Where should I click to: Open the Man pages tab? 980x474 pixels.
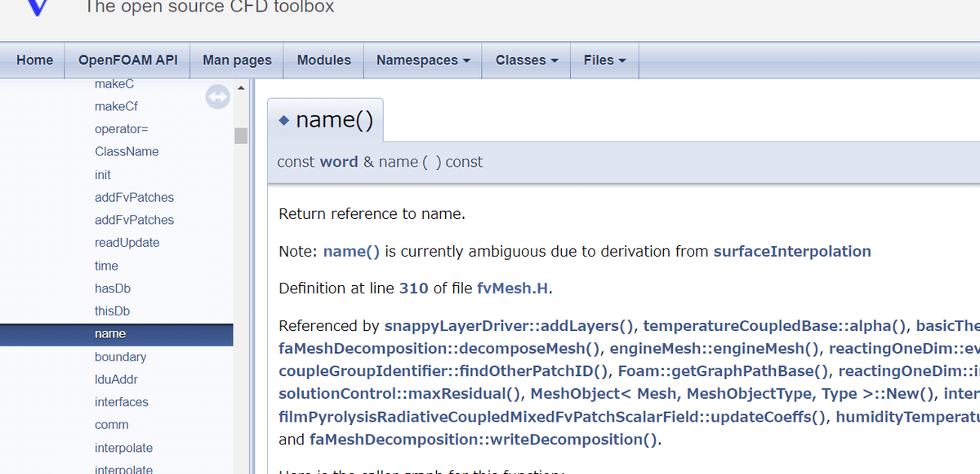tap(237, 60)
